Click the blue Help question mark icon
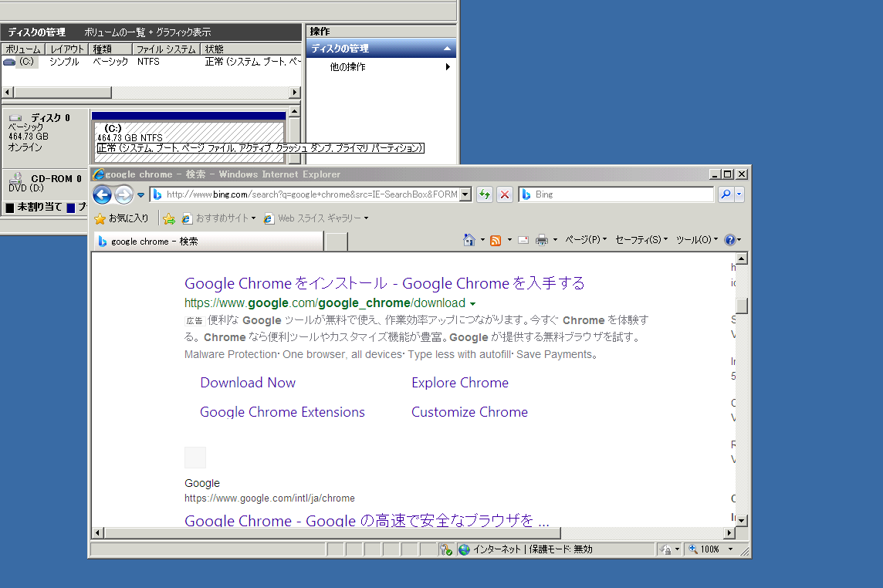Image resolution: width=883 pixels, height=588 pixels. coord(730,240)
